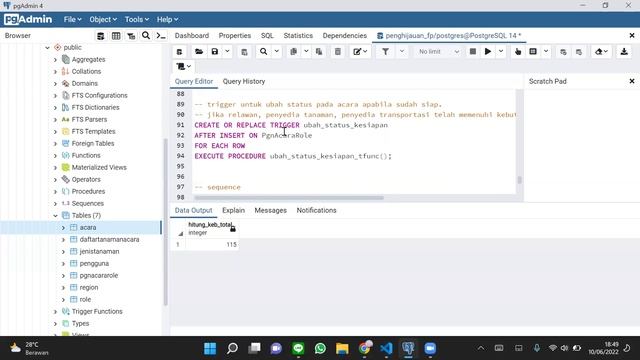Open WhatsApp from the taskbar
Screen dimensions: 640x360
tap(320, 348)
